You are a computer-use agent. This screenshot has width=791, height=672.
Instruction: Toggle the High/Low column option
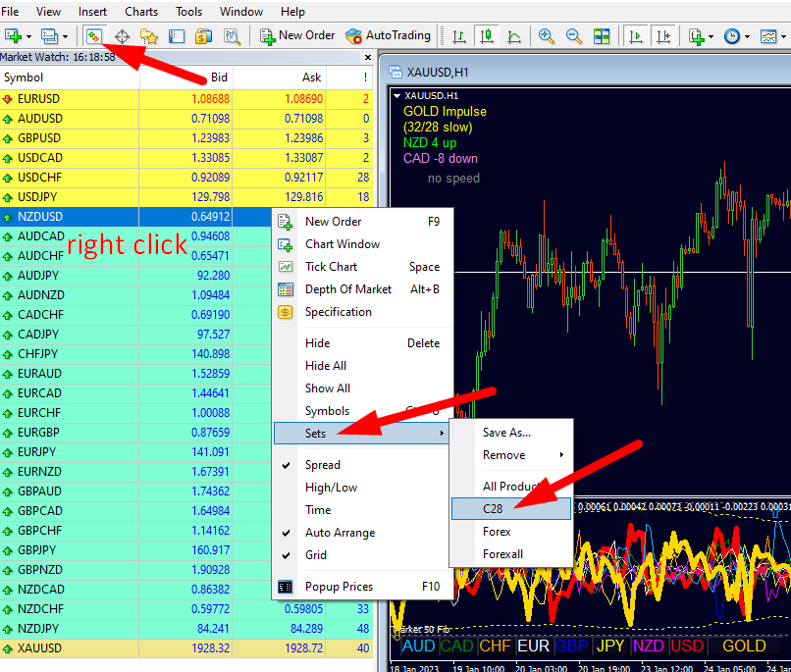pos(362,488)
